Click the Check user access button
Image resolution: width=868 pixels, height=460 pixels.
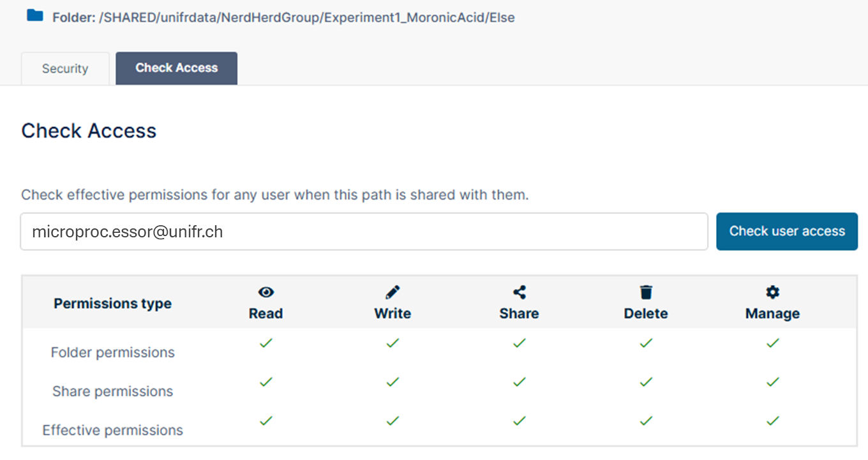tap(787, 231)
